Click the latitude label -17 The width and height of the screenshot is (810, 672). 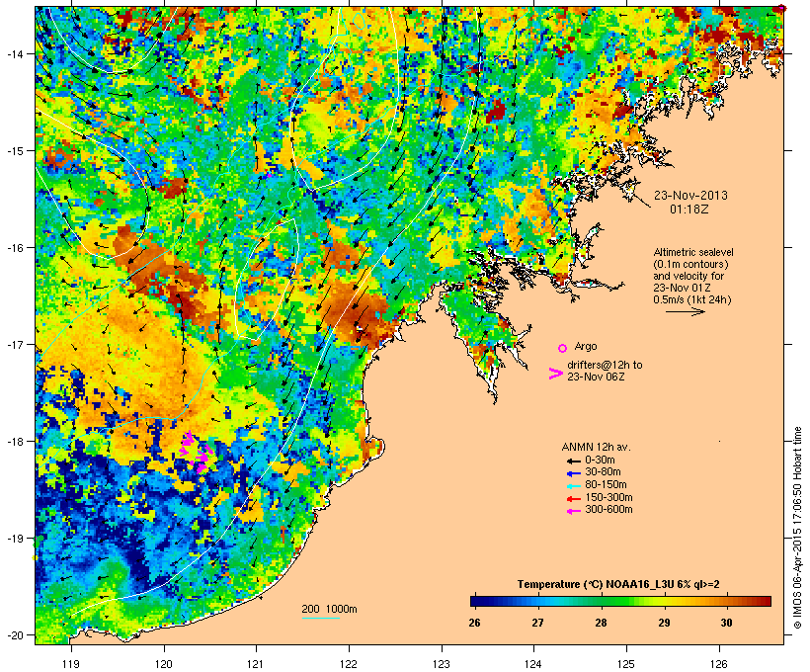[x=14, y=344]
